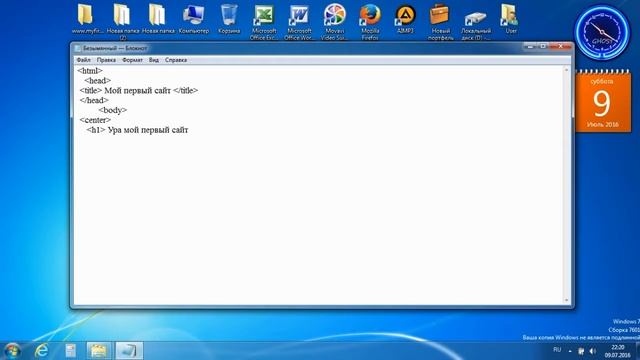Click the analog clock gadget
The height and width of the screenshot is (360, 640).
602,33
